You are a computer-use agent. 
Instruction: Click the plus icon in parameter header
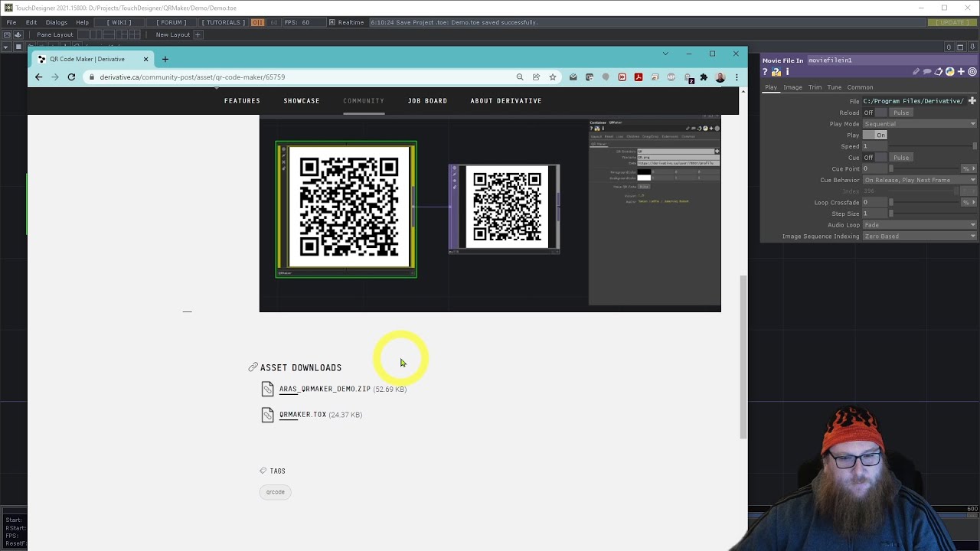click(961, 72)
